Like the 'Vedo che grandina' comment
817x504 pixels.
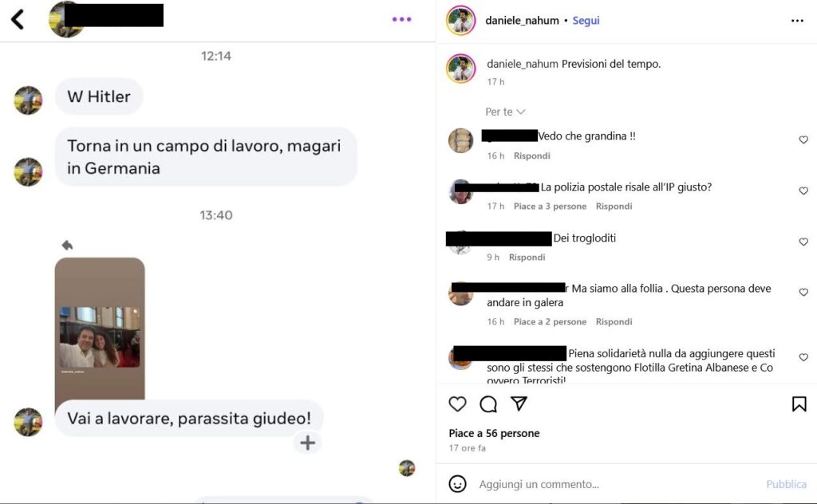click(x=803, y=140)
